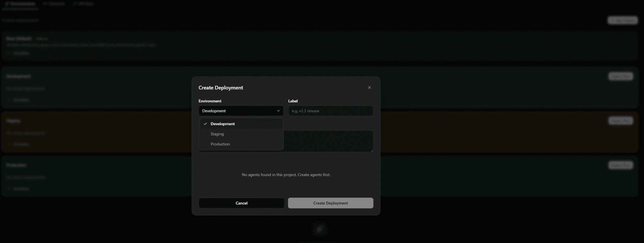644x243 pixels.
Task: Click the Development card's blurred right button
Action: [x=620, y=76]
